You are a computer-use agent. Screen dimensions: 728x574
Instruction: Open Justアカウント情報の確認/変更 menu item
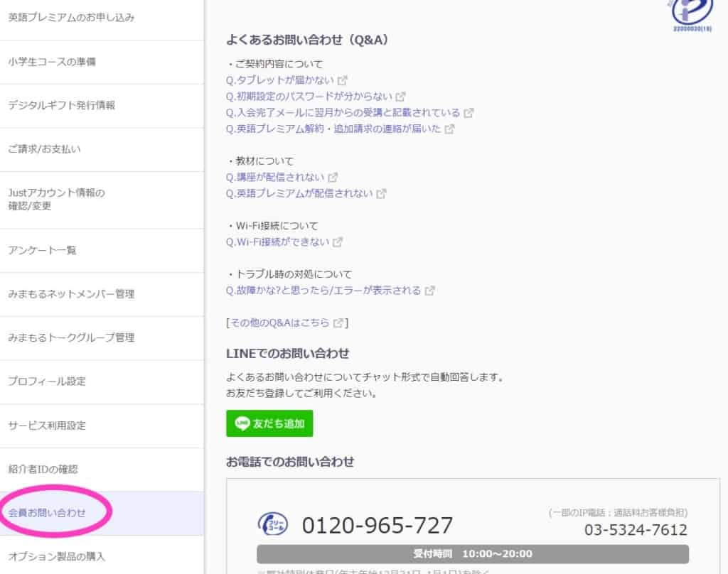pos(55,200)
